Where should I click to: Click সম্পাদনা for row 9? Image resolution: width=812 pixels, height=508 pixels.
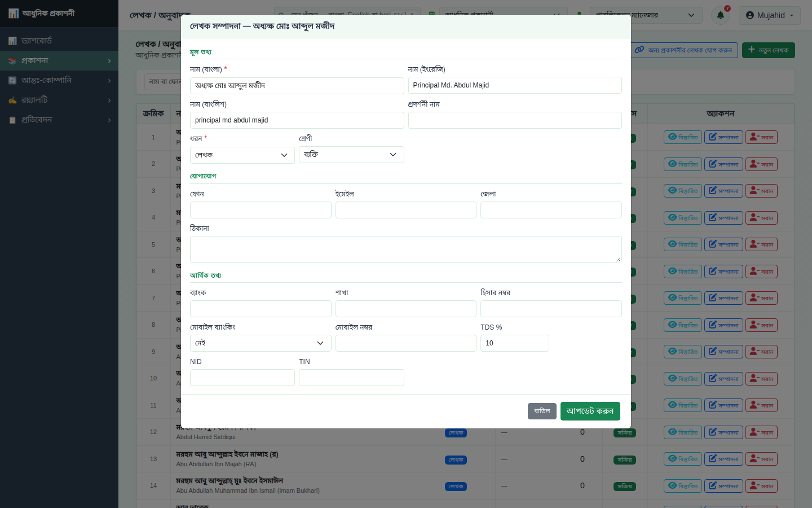pyautogui.click(x=724, y=352)
